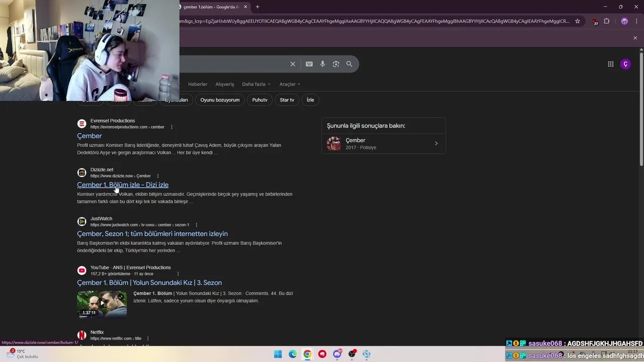Open the Google account avatar menu

[625, 64]
